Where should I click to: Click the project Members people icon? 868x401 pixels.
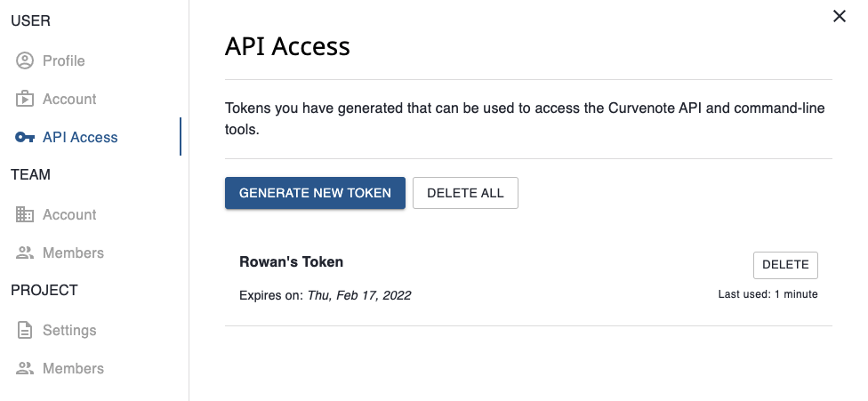tap(24, 368)
